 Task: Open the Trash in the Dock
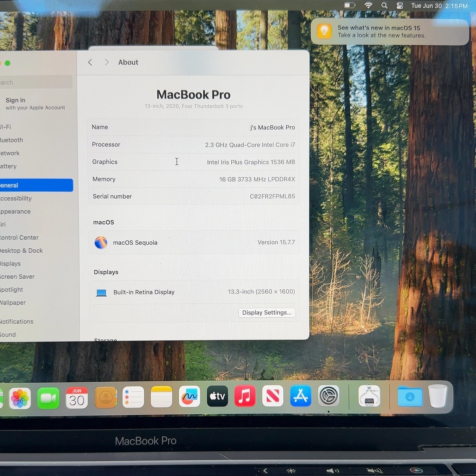[438, 396]
